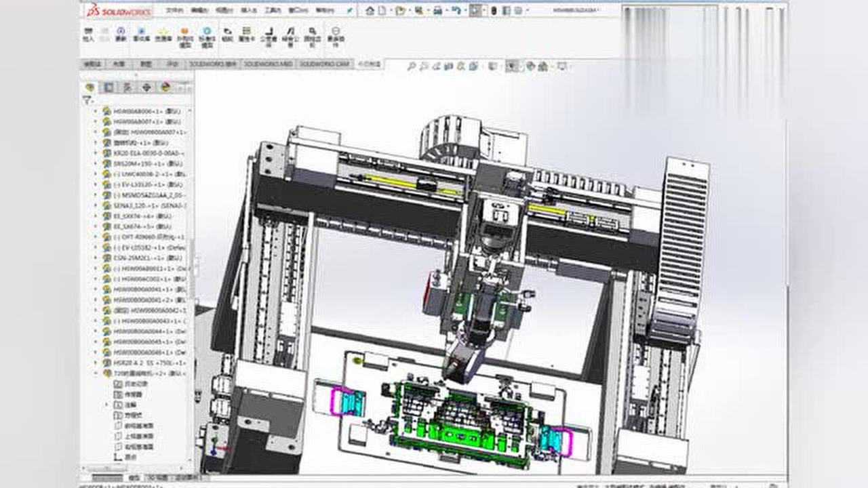
Task: Toggle the selected Select tool button in top toolbar
Action: pyautogui.click(x=476, y=10)
